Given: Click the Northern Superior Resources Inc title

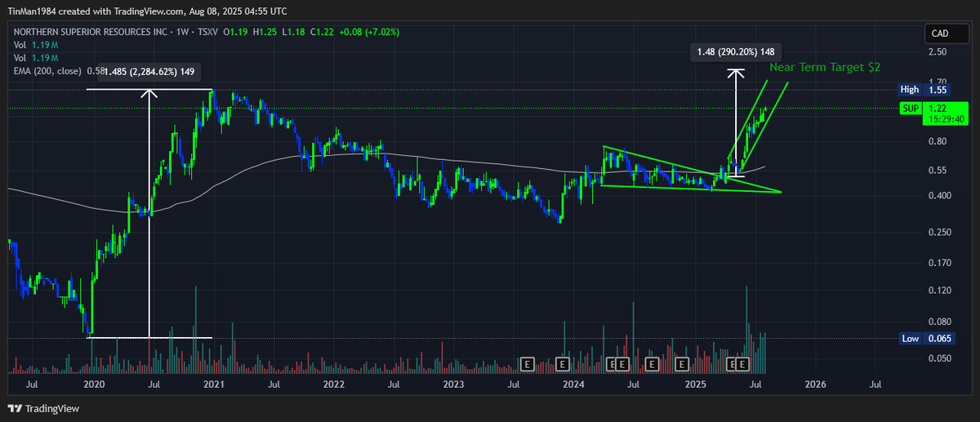Looking at the screenshot, I should pyautogui.click(x=89, y=33).
